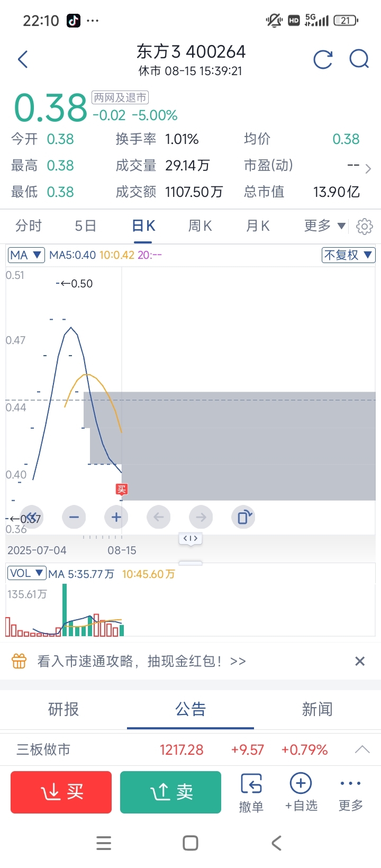Refresh the stock quote data
This screenshot has width=381, height=868.
323,59
